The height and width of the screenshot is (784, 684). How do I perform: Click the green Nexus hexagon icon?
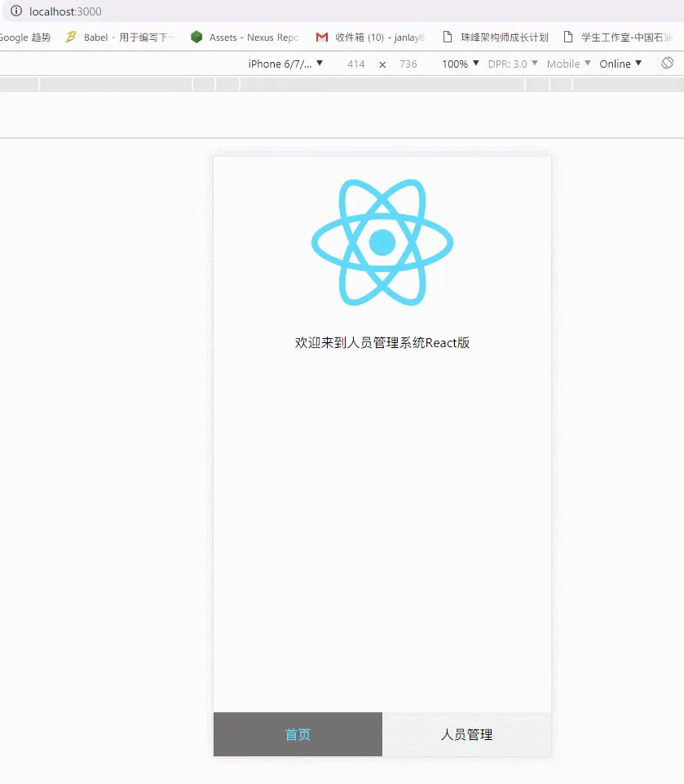196,37
